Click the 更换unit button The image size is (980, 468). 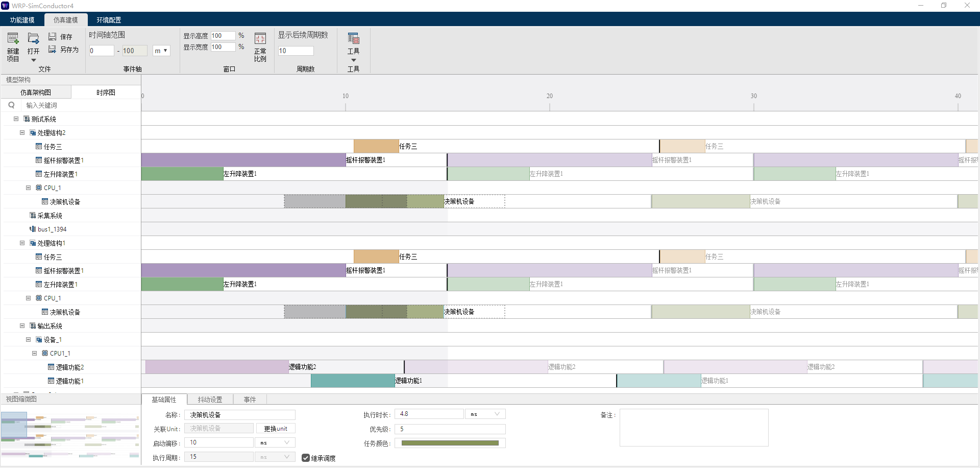276,429
